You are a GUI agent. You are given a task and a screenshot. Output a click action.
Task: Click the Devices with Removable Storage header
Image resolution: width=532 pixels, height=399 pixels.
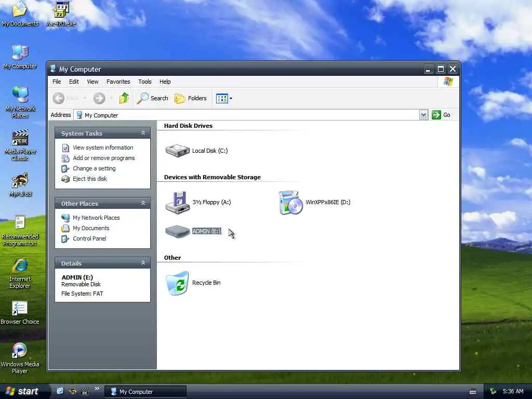point(212,177)
